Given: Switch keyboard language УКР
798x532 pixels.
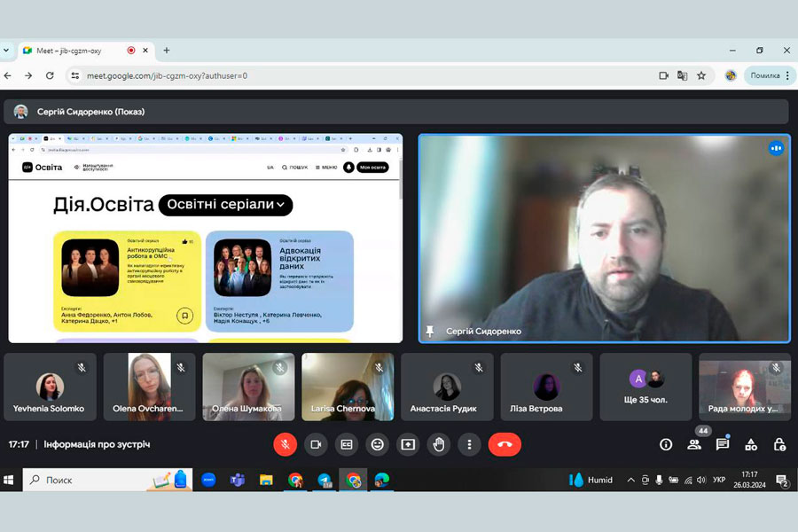Looking at the screenshot, I should click(x=719, y=480).
